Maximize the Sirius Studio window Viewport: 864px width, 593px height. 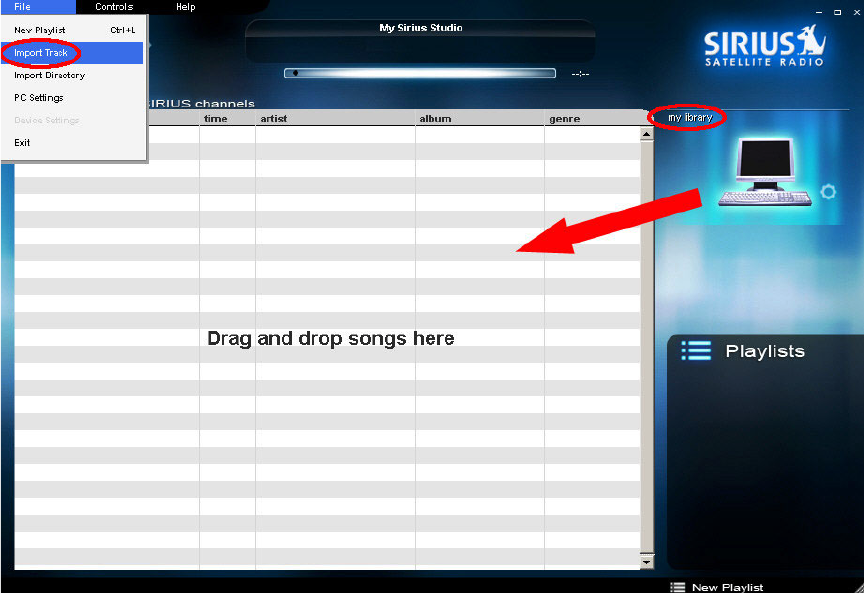838,12
